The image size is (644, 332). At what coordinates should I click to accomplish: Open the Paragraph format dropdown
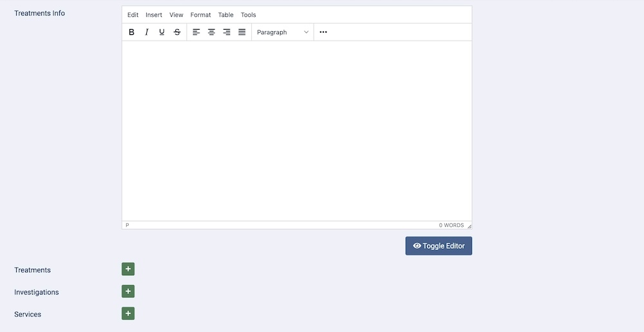click(x=283, y=32)
